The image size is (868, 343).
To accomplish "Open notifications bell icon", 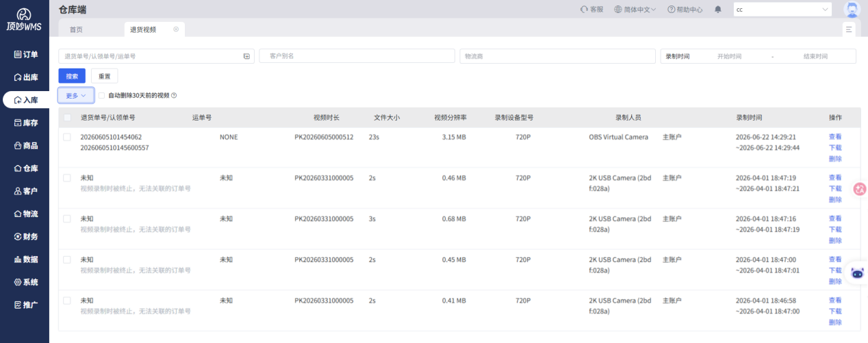I will [x=717, y=10].
